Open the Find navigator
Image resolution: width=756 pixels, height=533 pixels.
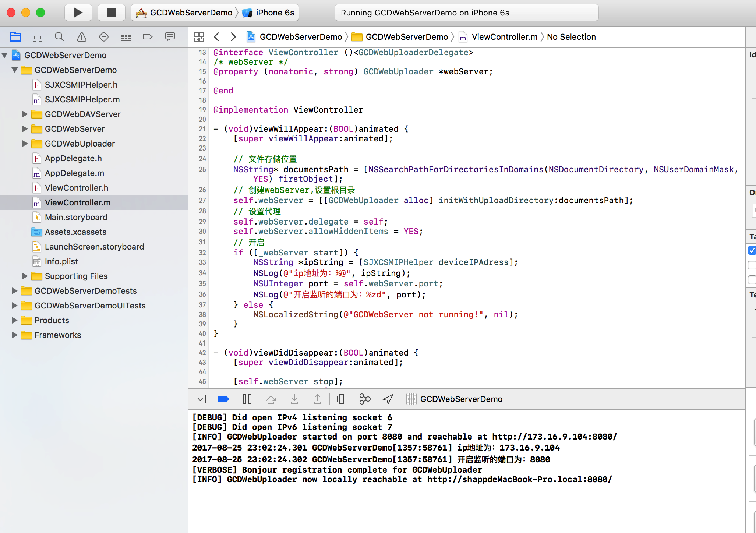59,37
